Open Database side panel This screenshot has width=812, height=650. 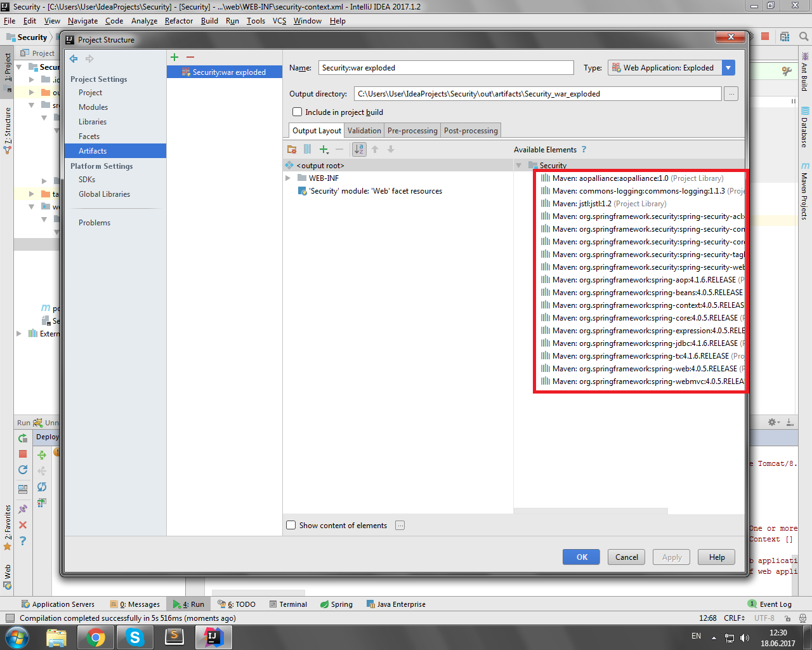coord(804,127)
